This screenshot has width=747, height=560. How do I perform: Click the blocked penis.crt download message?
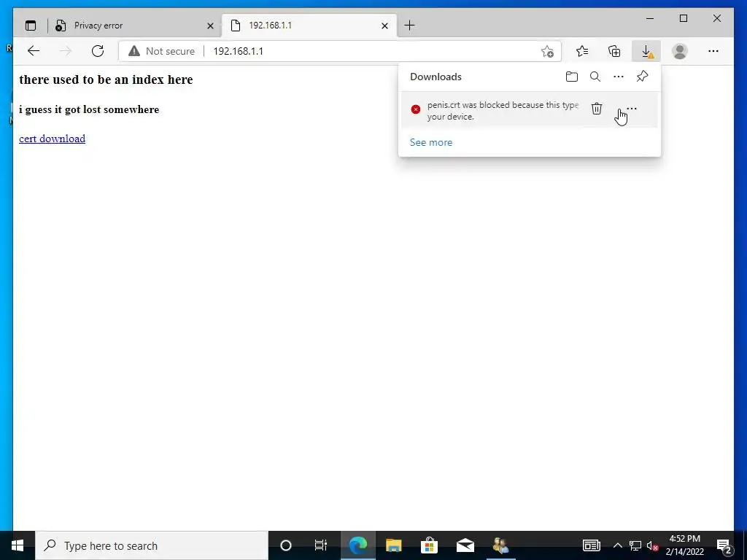[x=503, y=111]
